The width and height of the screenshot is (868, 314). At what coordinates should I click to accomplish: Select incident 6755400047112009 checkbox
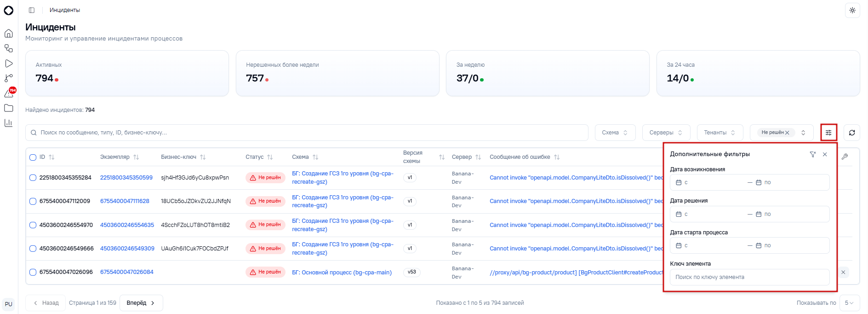33,201
